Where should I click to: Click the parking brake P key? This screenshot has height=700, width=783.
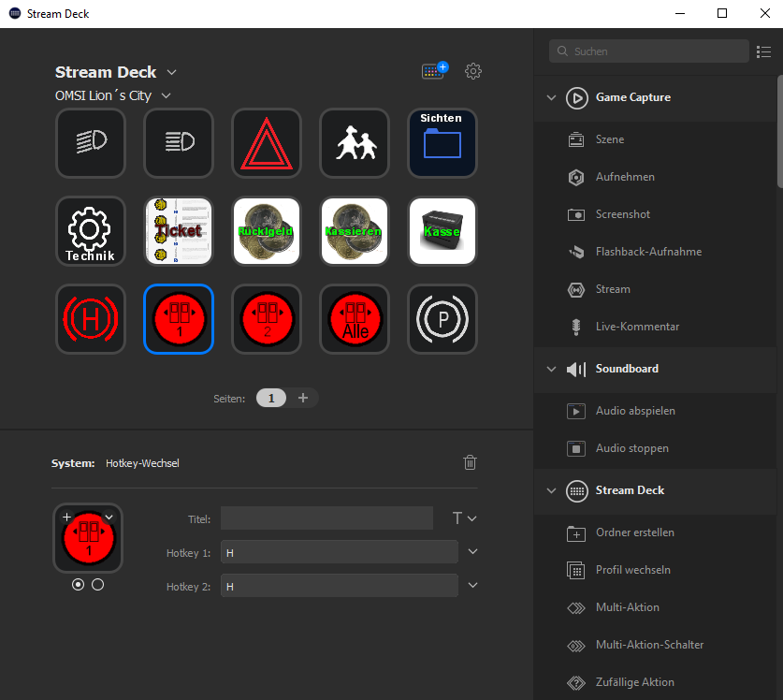pyautogui.click(x=442, y=319)
